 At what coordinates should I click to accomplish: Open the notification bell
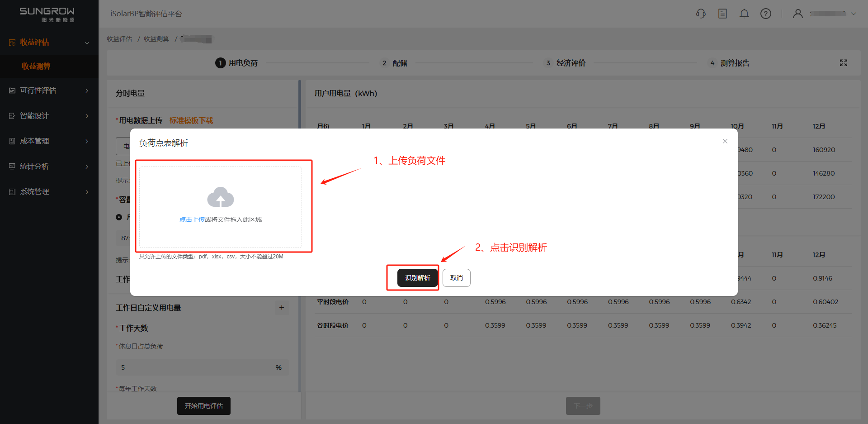coord(744,14)
